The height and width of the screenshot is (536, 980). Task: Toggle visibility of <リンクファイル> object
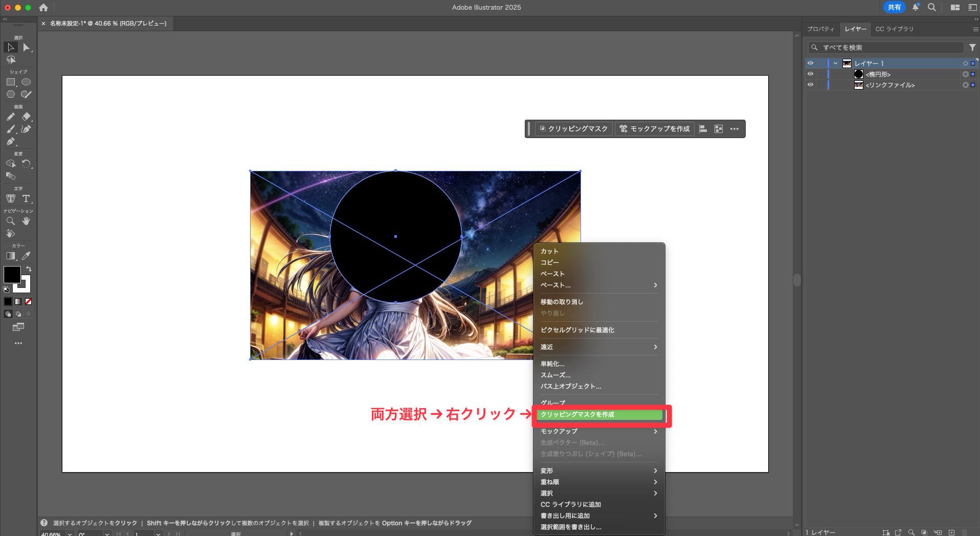(x=810, y=85)
